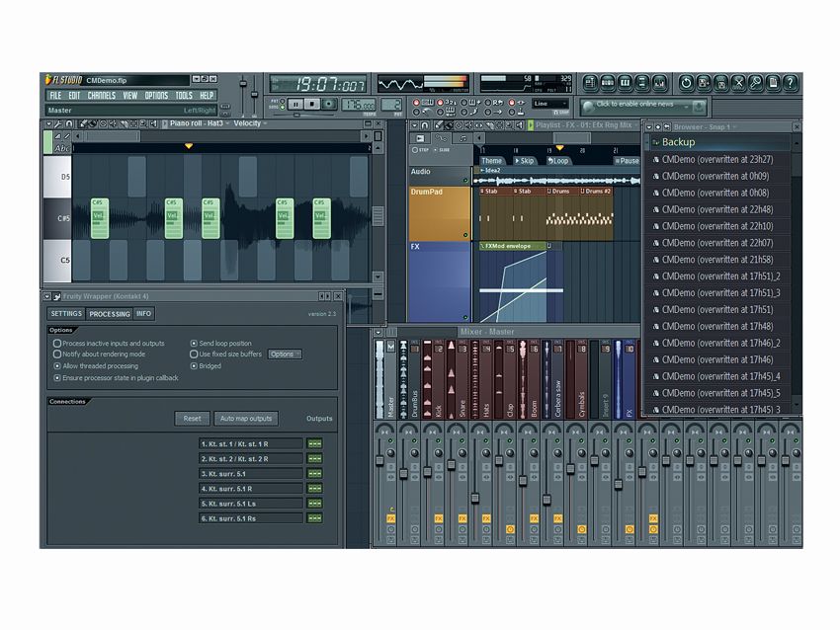Toggle output enable for 6. Kt. surr. 5.1 Rs

coord(314,518)
